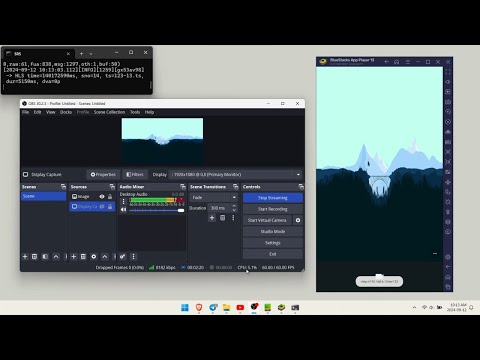Image resolution: width=480 pixels, height=360 pixels.
Task: Move selected source up in Sources toolbar
Action: (x=105, y=256)
